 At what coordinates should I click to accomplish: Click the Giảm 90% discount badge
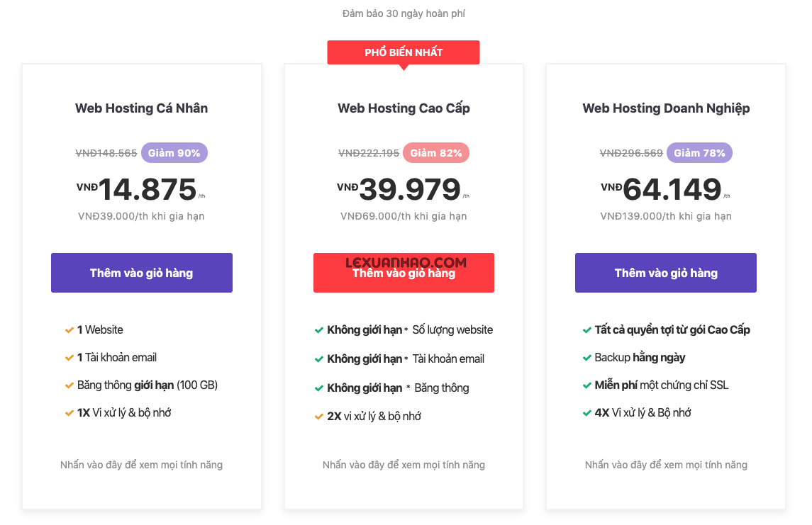tap(174, 152)
